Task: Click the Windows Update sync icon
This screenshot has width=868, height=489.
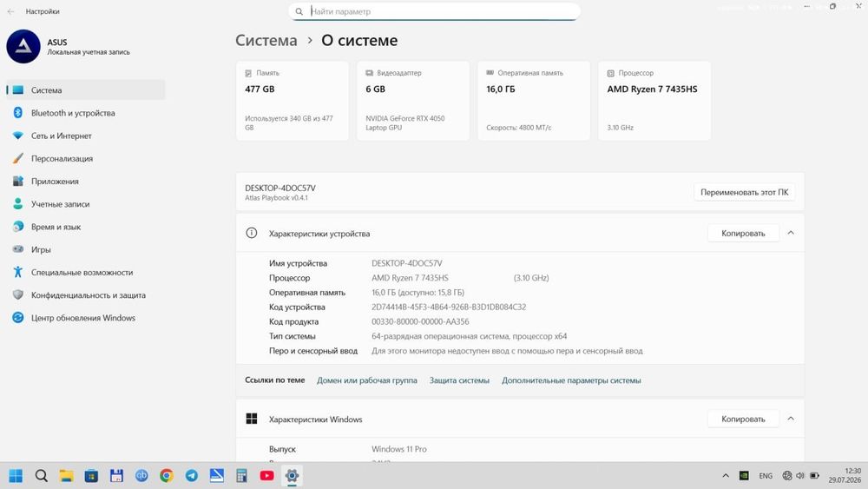Action: pyautogui.click(x=17, y=318)
